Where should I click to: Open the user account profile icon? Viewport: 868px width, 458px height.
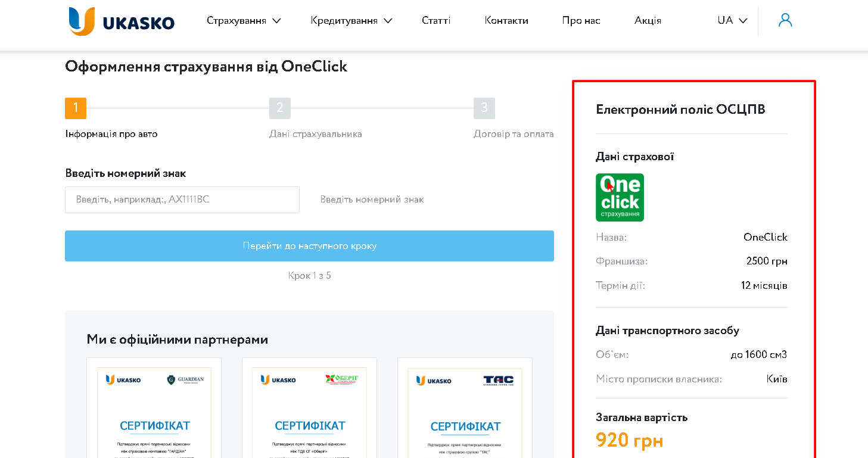(x=785, y=20)
